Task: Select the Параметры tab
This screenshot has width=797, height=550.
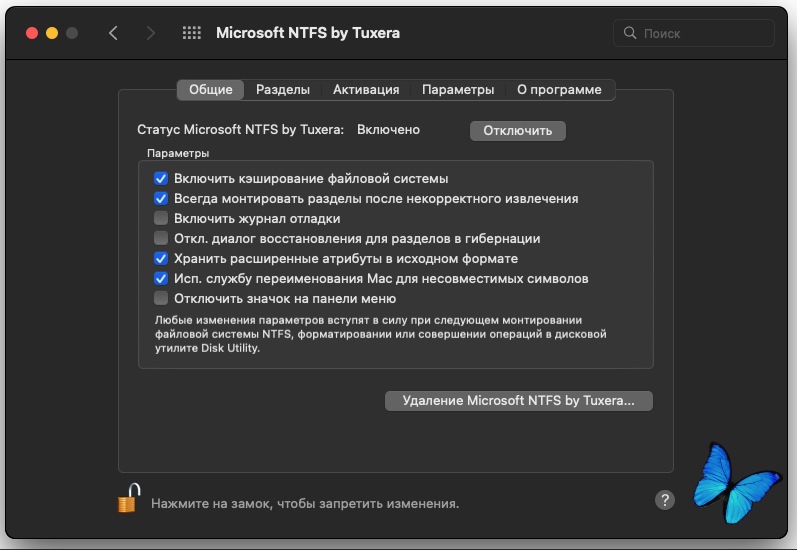Action: (458, 90)
